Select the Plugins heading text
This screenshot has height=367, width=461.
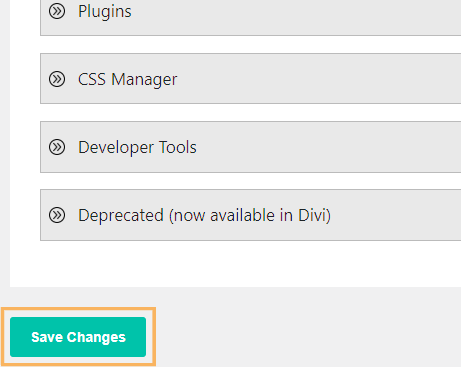(x=105, y=12)
